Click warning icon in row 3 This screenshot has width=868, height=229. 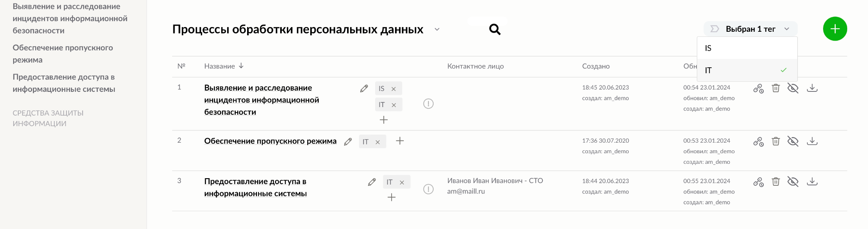(x=428, y=189)
